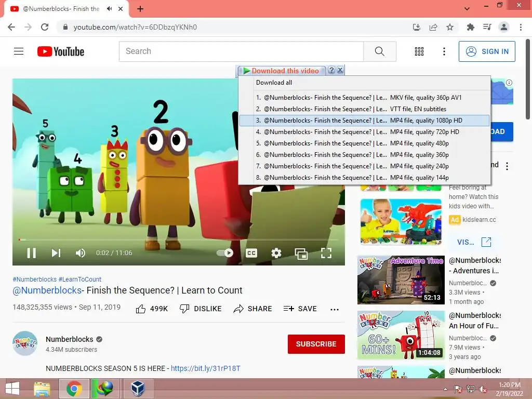Viewport: 532px width, 399px height.
Task: Like the video (499K)
Action: pos(152,309)
